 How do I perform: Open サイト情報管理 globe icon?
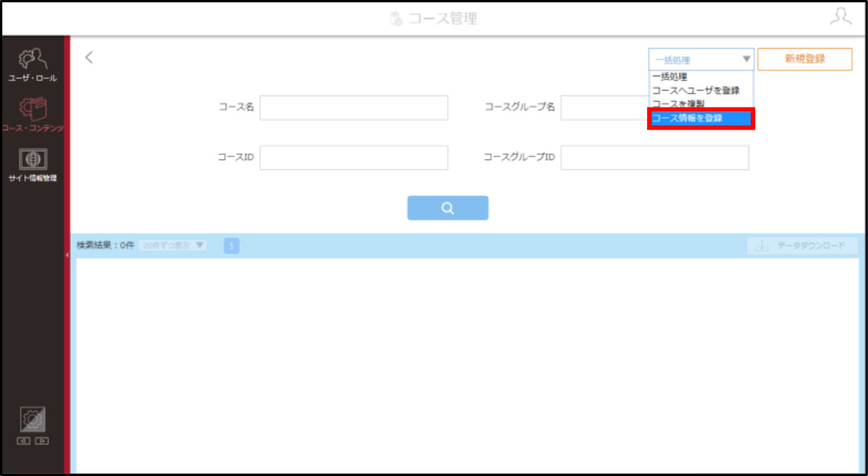34,159
